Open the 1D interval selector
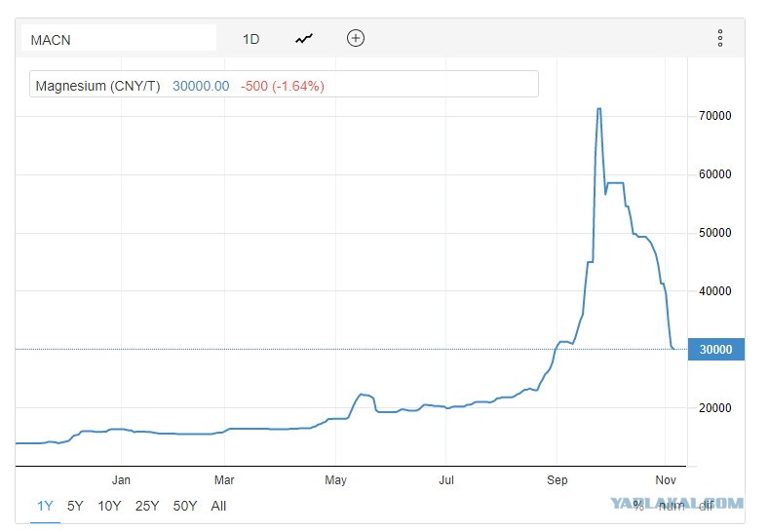769x532 pixels. coord(251,39)
